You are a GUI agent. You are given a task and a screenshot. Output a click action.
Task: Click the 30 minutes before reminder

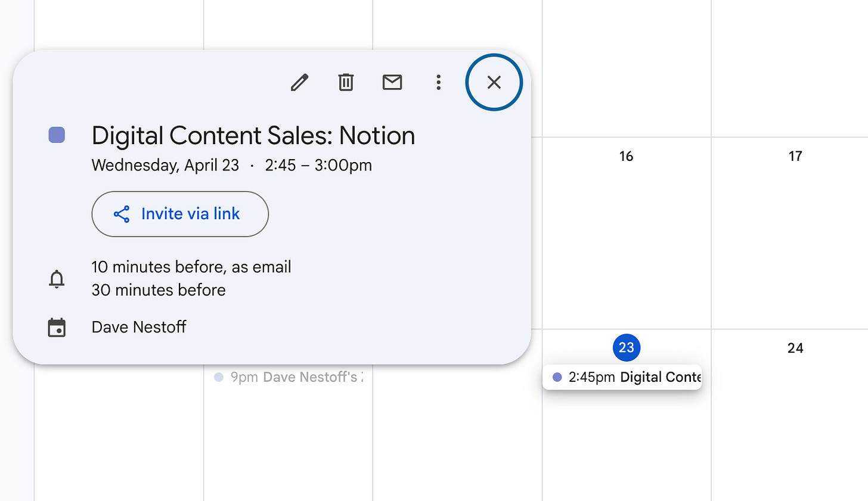159,290
